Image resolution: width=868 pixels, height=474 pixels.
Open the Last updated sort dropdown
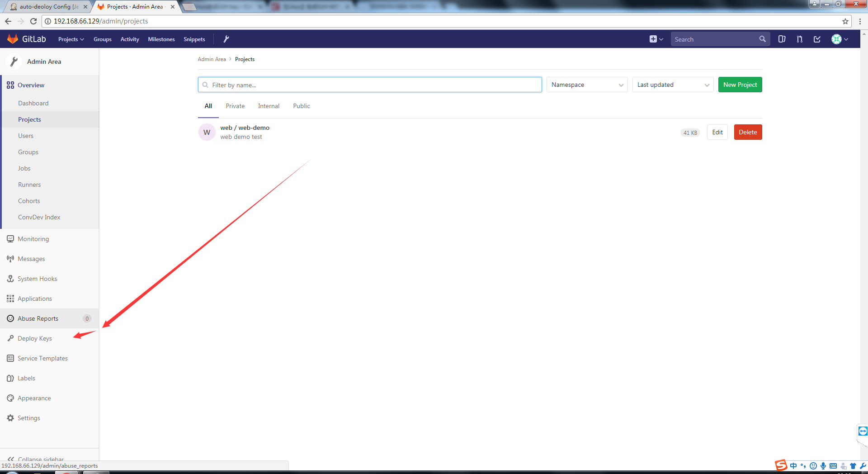click(x=673, y=85)
